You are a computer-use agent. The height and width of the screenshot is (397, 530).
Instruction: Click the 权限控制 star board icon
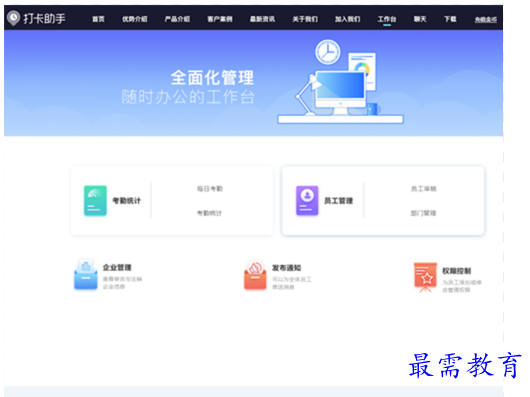coord(426,277)
